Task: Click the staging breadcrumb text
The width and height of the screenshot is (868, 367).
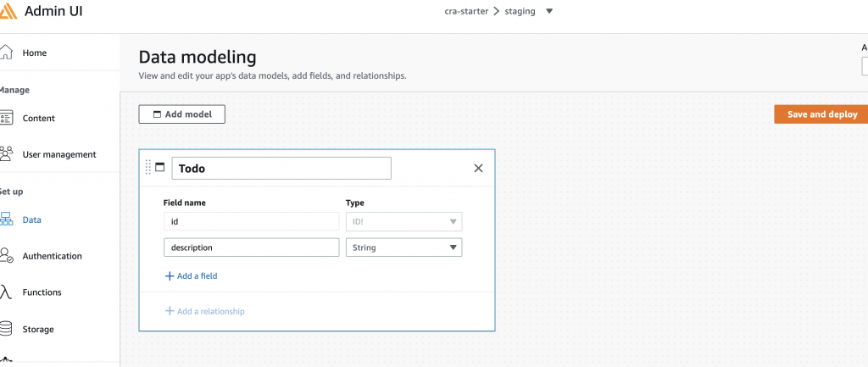Action: 520,11
